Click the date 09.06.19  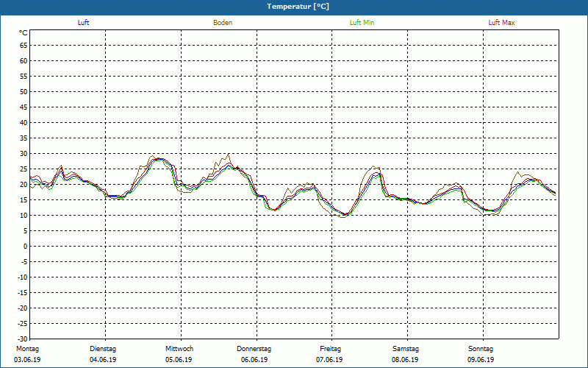coord(481,360)
